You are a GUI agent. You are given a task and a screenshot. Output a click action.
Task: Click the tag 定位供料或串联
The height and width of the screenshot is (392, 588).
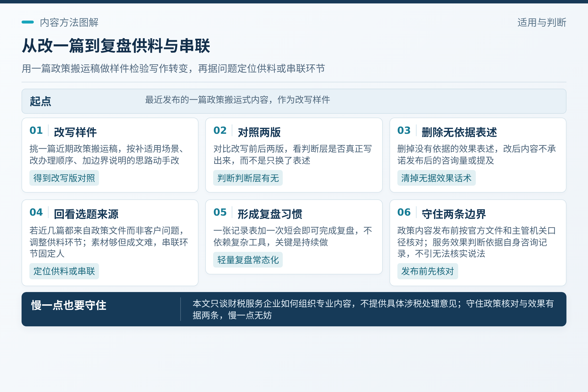[x=64, y=271]
